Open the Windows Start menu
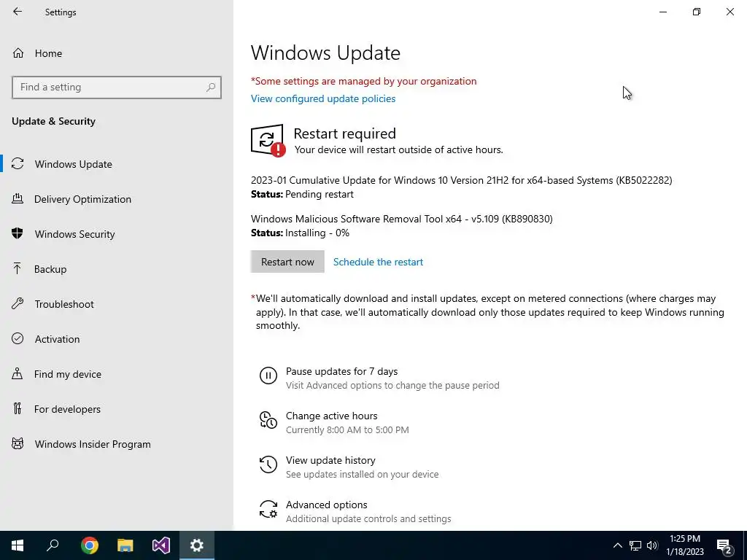Viewport: 747px width, 560px height. [18, 545]
